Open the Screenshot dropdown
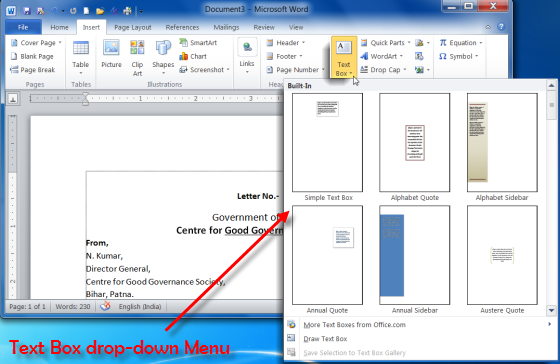Screen dimensions: 560x364 204,70
